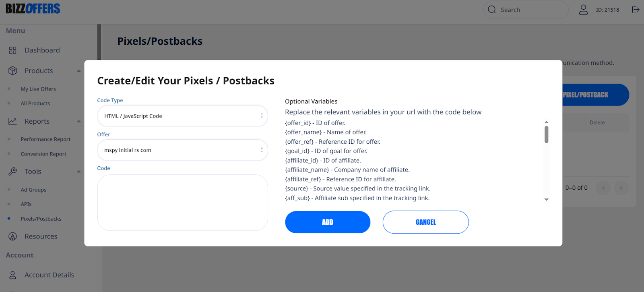Click the user profile icon near ID
Viewport: 644px width, 292px height.
(583, 10)
